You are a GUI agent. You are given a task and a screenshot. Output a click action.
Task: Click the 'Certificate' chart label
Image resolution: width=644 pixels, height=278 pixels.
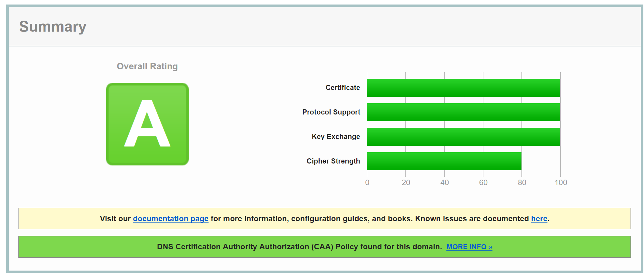pyautogui.click(x=342, y=87)
